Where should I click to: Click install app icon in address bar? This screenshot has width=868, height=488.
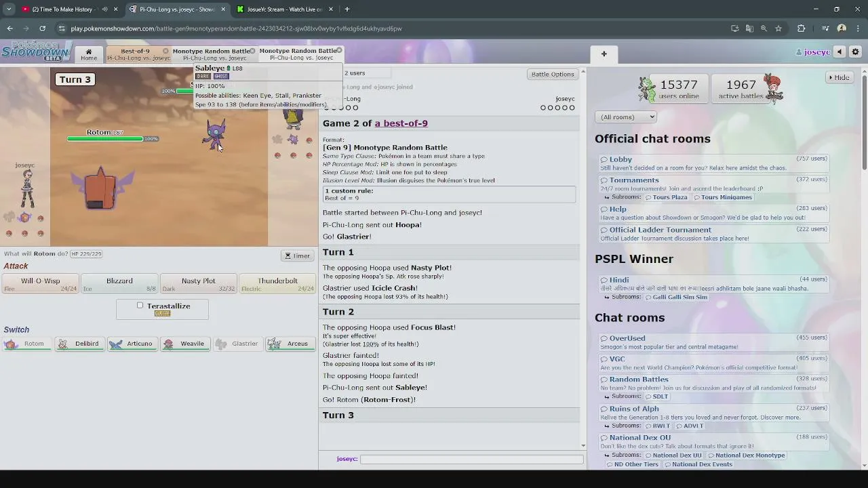pyautogui.click(x=734, y=28)
